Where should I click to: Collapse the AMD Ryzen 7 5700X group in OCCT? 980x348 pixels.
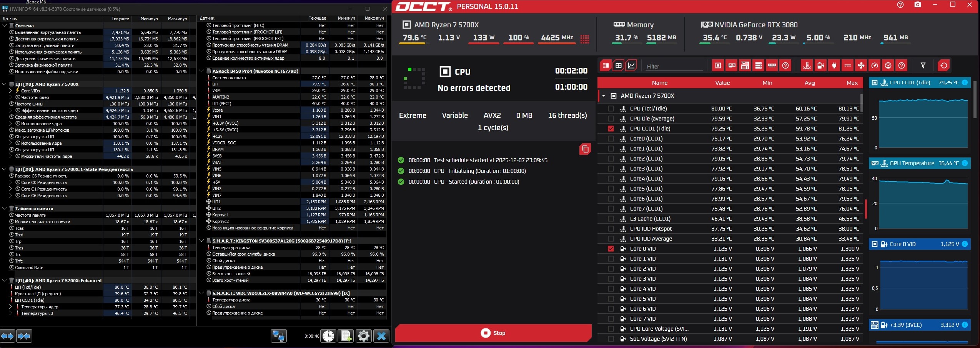click(x=604, y=96)
